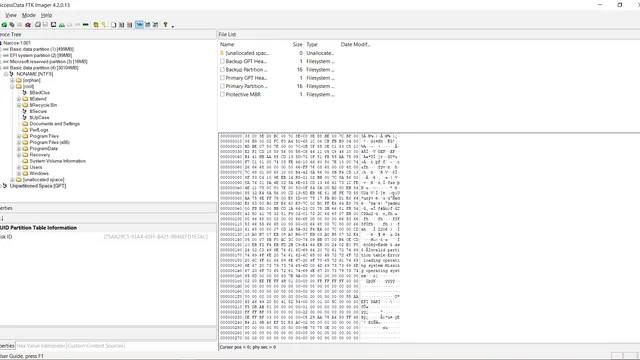Click the yellow question mark help icon
The image size is (640, 360).
pos(166,25)
